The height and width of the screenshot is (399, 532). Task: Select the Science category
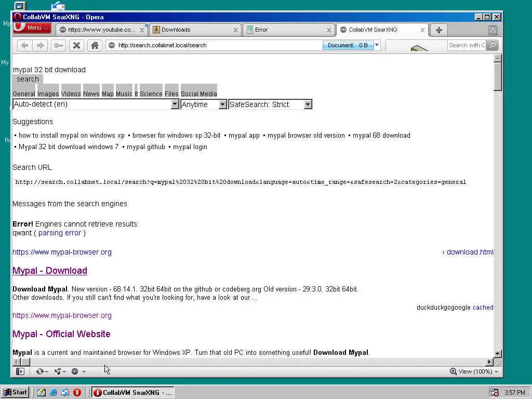pyautogui.click(x=151, y=94)
